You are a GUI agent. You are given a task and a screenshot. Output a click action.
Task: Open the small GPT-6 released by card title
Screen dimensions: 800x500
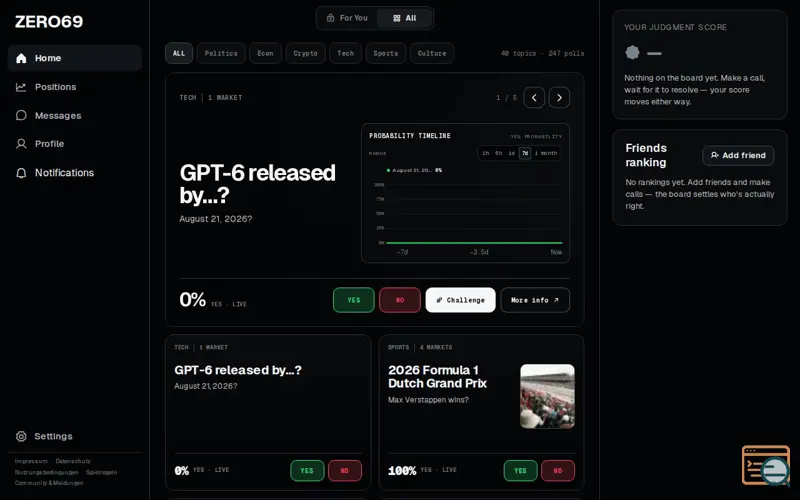click(x=238, y=370)
